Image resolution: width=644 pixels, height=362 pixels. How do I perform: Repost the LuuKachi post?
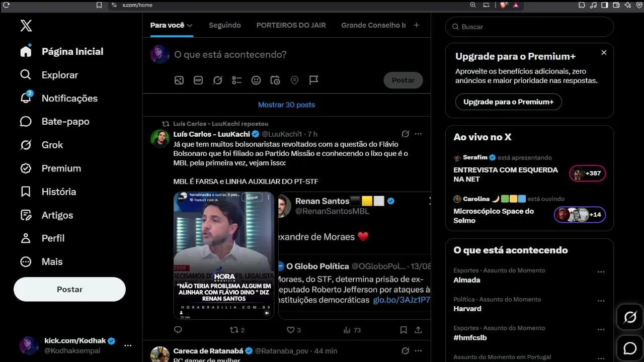pyautogui.click(x=237, y=330)
